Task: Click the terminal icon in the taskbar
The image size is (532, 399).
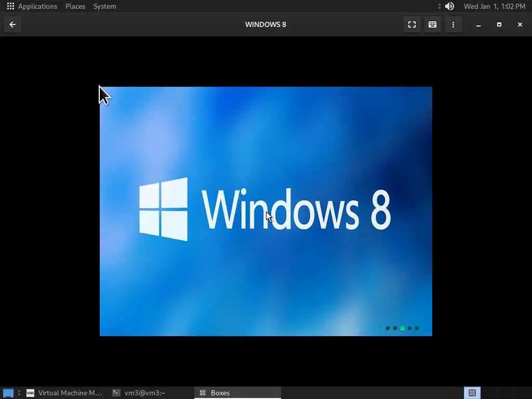Action: (116, 393)
